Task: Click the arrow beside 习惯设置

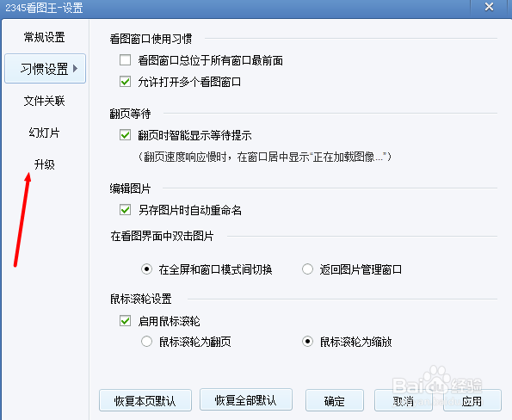Action: pyautogui.click(x=76, y=68)
